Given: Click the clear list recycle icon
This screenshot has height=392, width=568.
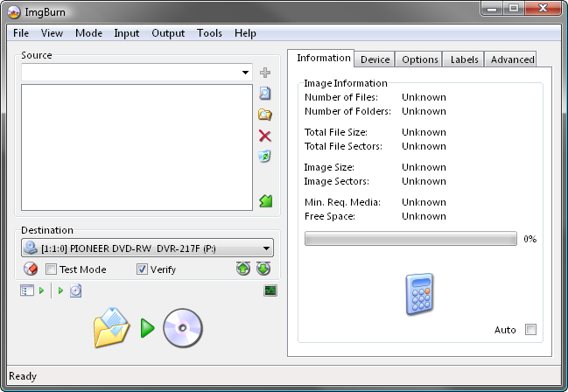Looking at the screenshot, I should point(265,157).
